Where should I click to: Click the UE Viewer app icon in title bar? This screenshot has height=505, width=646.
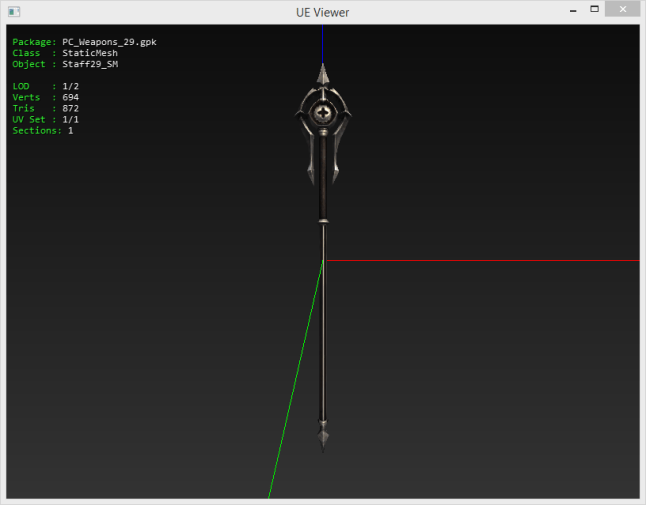(x=14, y=11)
